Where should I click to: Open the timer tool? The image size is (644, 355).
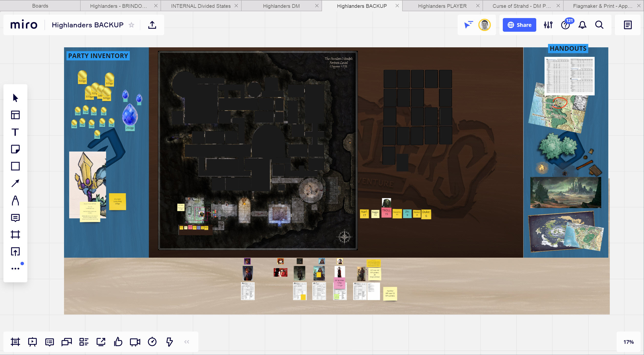pos(152,342)
